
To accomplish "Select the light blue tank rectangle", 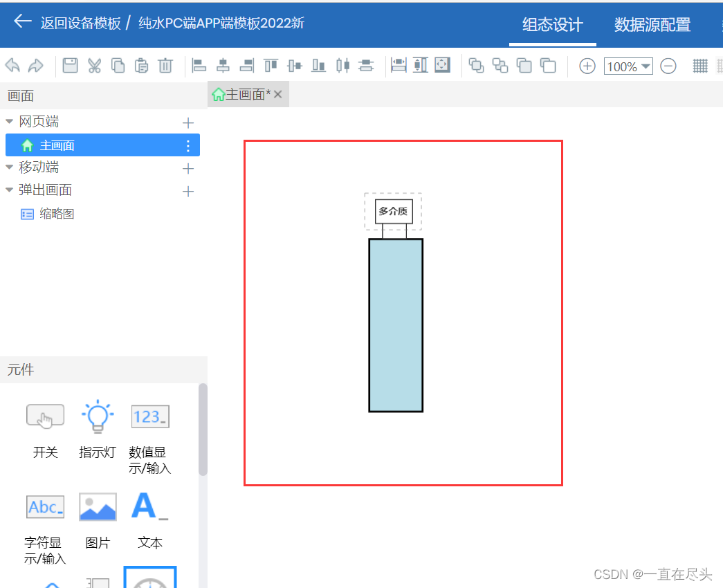I will [396, 325].
